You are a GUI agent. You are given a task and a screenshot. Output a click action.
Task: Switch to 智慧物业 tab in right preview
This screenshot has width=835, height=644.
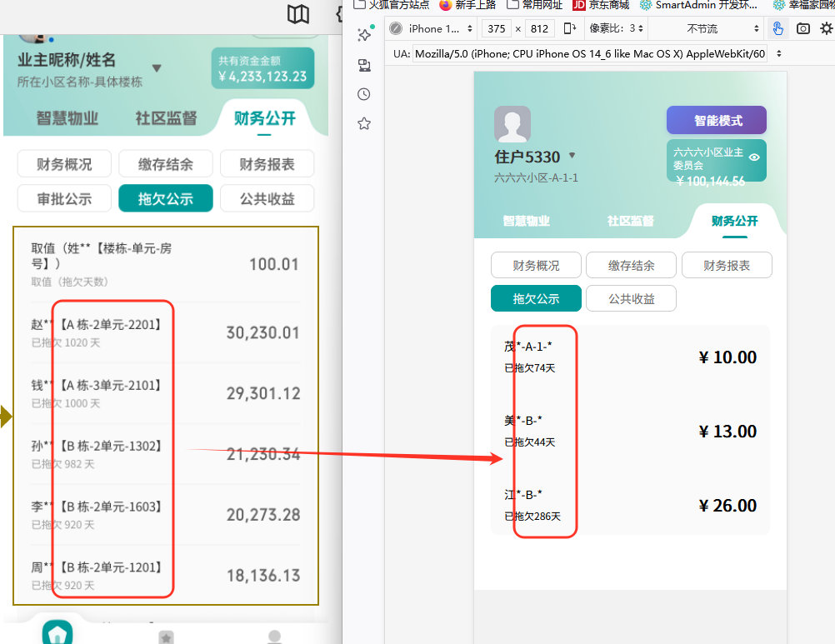[x=526, y=221]
